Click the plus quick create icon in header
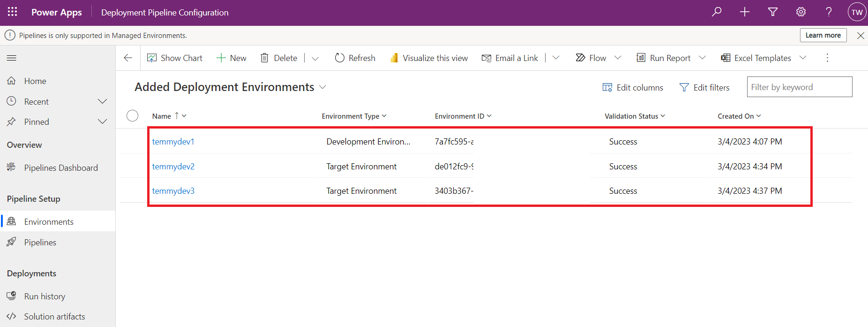This screenshot has width=868, height=327. 745,12
